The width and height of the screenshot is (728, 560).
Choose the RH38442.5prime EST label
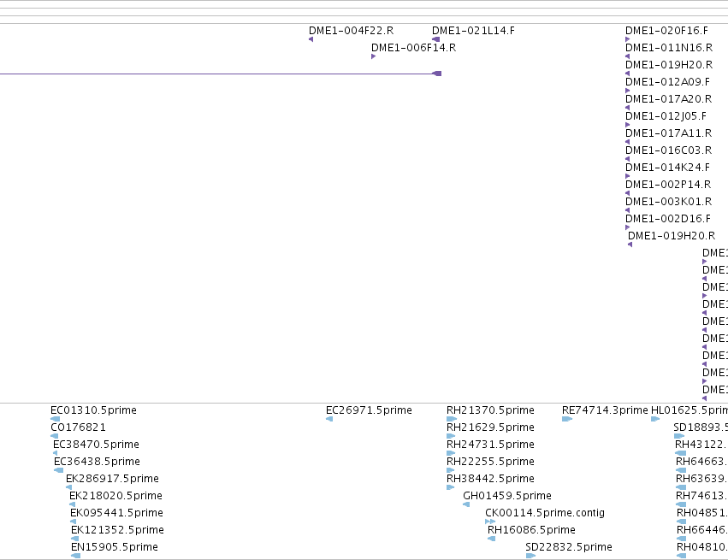(490, 479)
